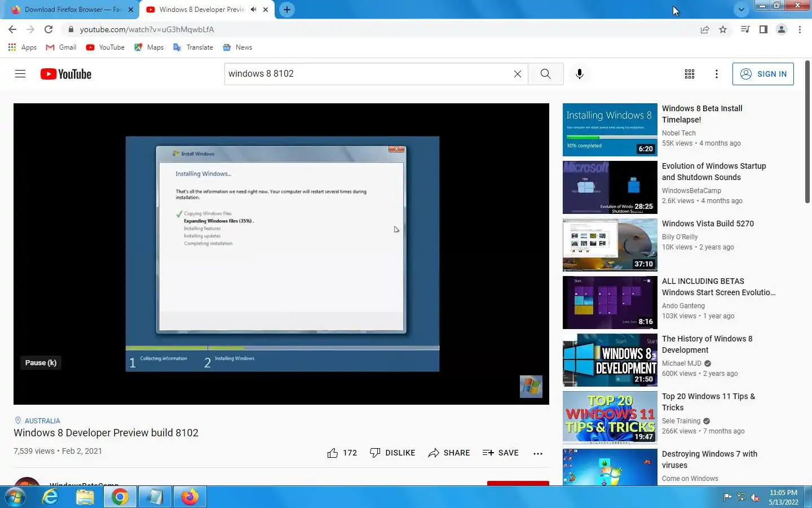The height and width of the screenshot is (508, 812).
Task: Open News bookmark
Action: pos(237,47)
